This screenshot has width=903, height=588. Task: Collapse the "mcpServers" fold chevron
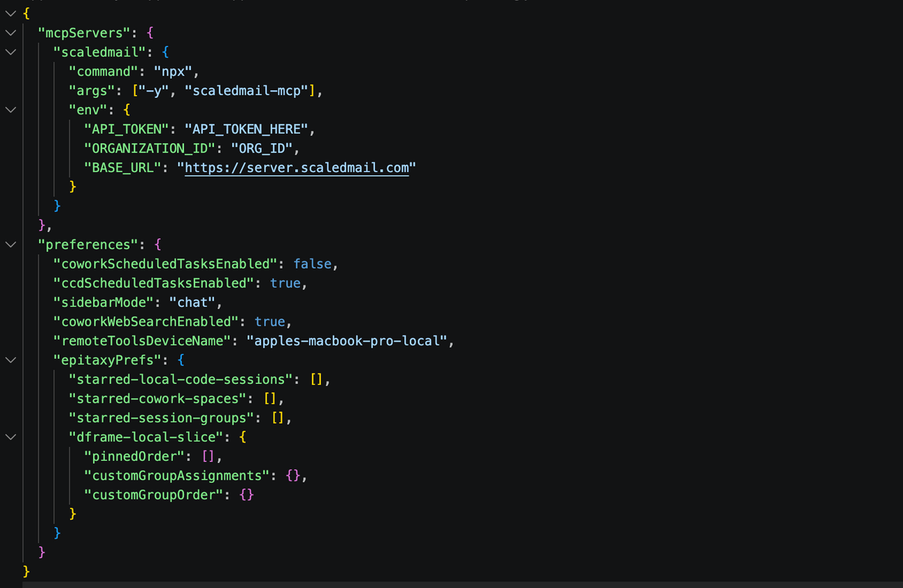(x=10, y=33)
